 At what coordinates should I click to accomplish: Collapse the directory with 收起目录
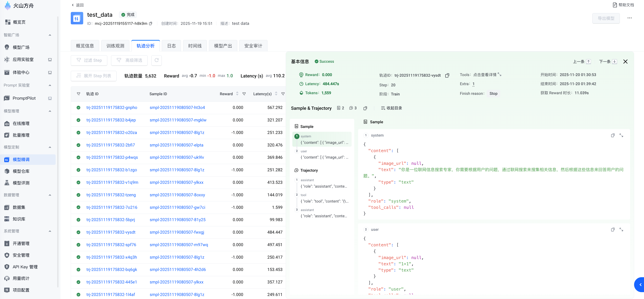coord(392,108)
